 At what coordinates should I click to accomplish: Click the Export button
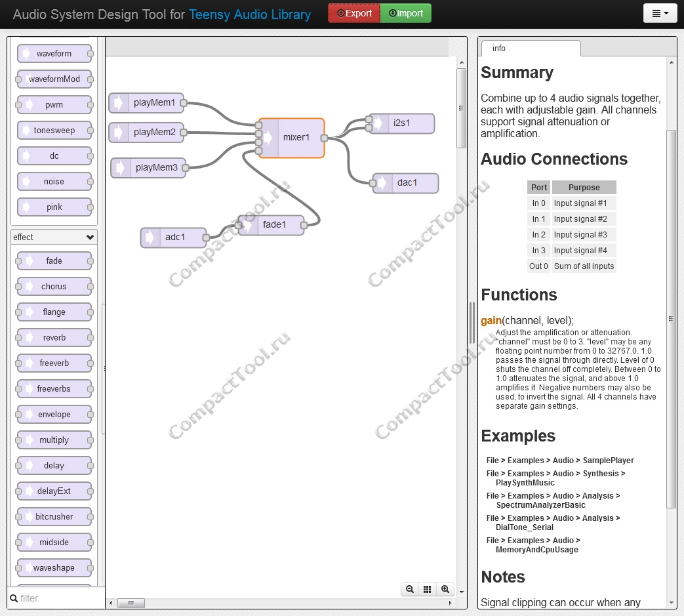tap(354, 13)
